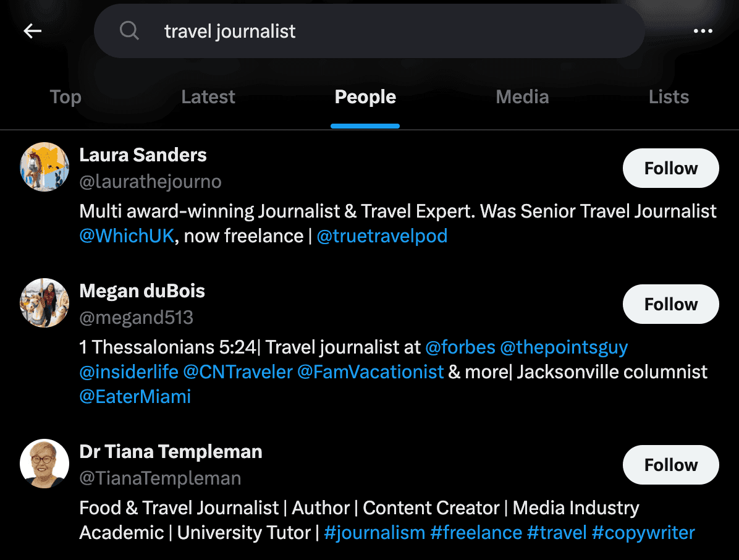739x560 pixels.
Task: Follow Laura Sanders
Action: pyautogui.click(x=670, y=168)
